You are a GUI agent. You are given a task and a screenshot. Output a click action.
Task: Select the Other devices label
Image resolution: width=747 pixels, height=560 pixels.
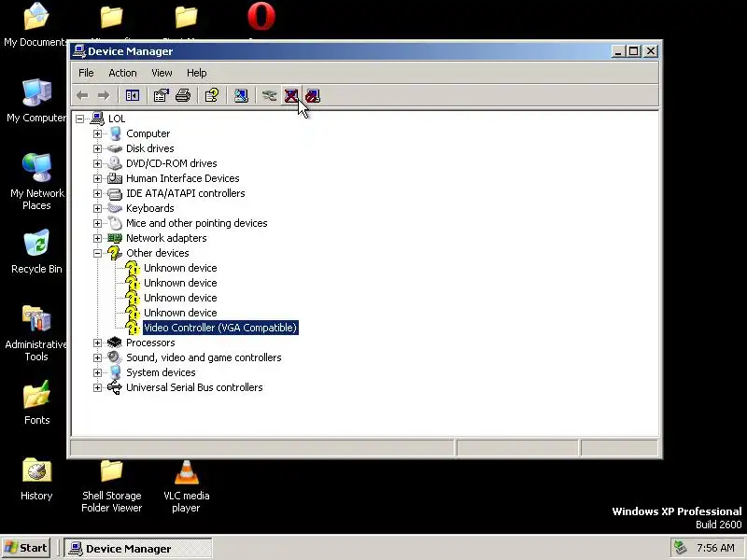click(157, 253)
